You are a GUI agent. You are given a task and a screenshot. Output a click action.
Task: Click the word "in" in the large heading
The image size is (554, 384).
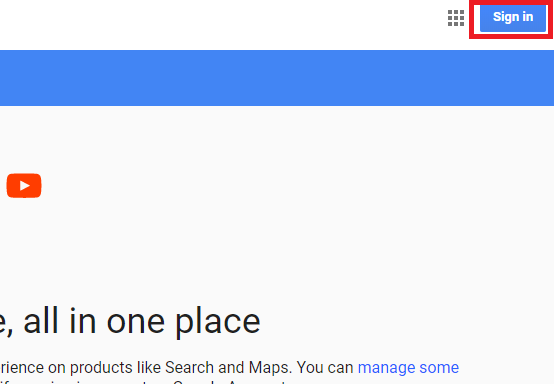click(x=83, y=321)
